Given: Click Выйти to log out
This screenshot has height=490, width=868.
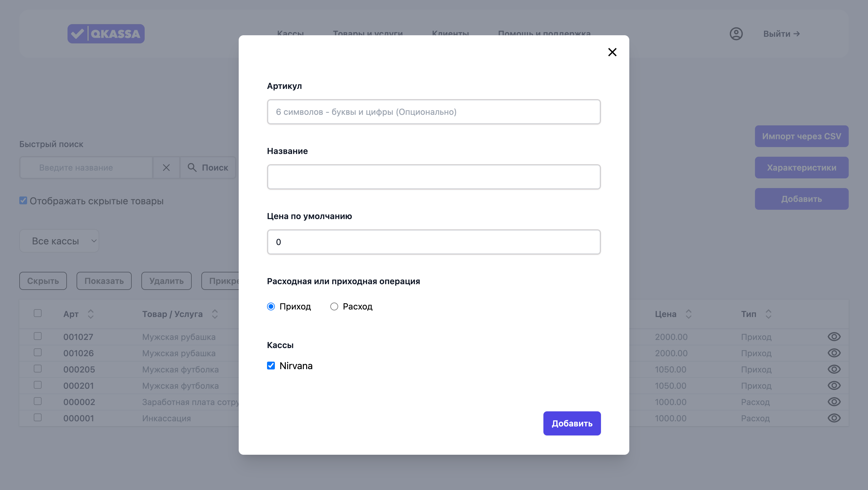Looking at the screenshot, I should 781,34.
